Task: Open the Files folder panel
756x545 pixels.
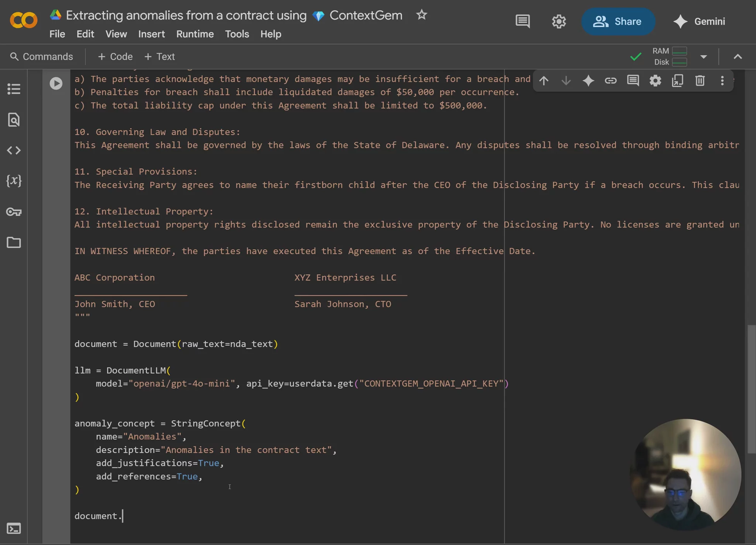Action: coord(14,243)
